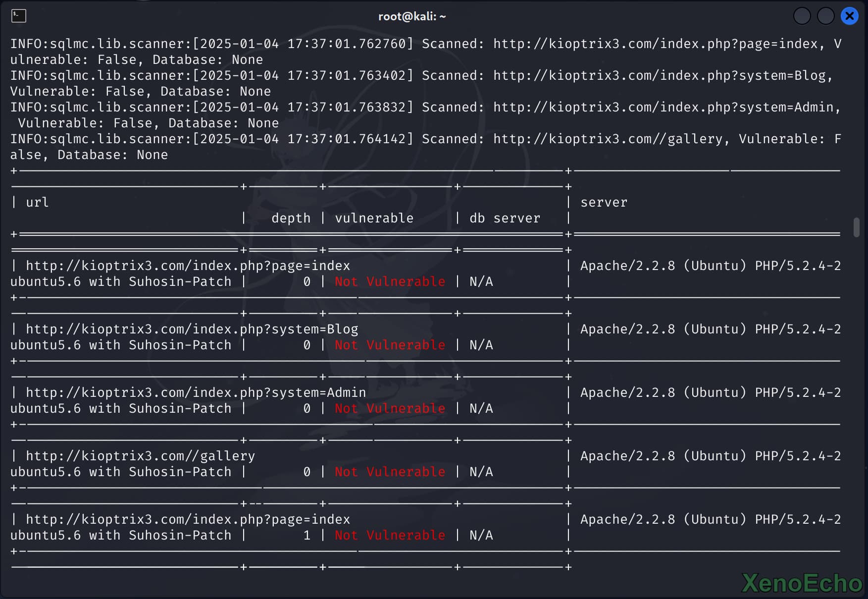Click the "db server" column header
This screenshot has width=868, height=599.
click(x=505, y=218)
